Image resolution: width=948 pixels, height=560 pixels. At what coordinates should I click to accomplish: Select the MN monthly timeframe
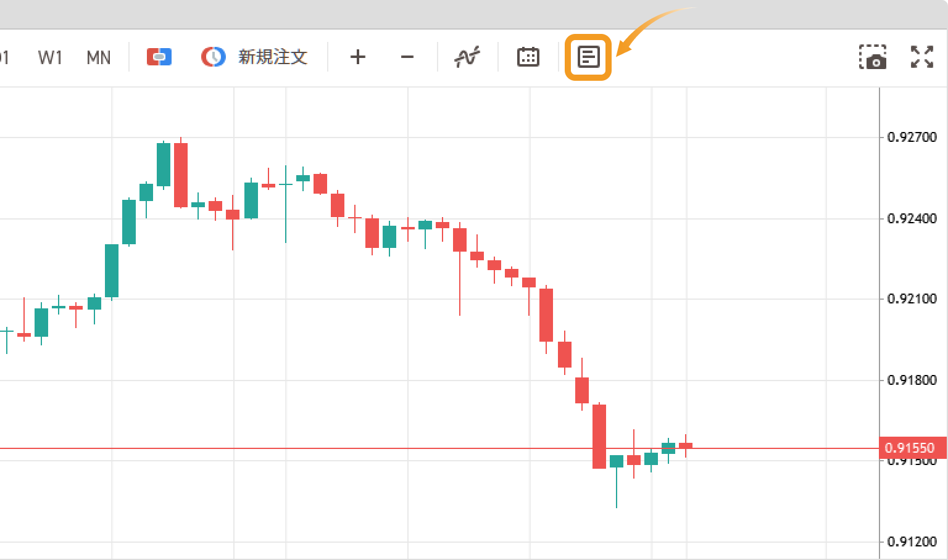pyautogui.click(x=99, y=58)
